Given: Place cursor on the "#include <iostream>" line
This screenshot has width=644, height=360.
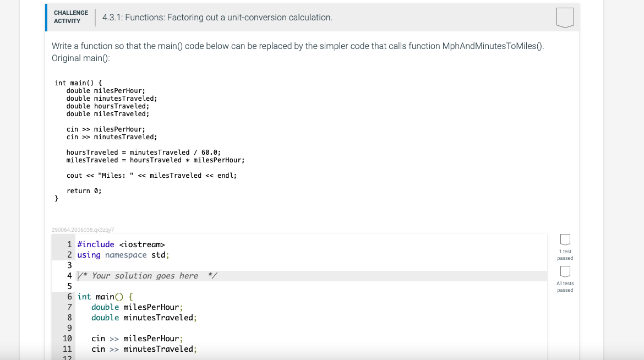Looking at the screenshot, I should pos(121,244).
